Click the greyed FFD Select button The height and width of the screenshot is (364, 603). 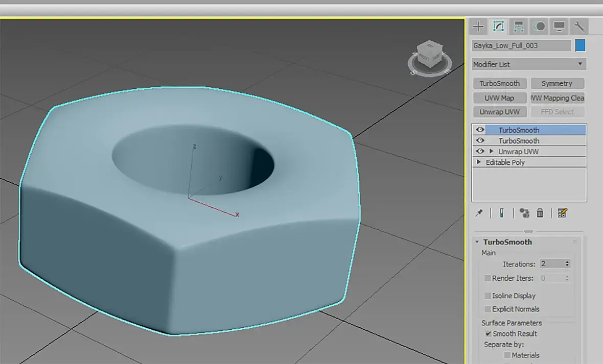[x=557, y=112]
